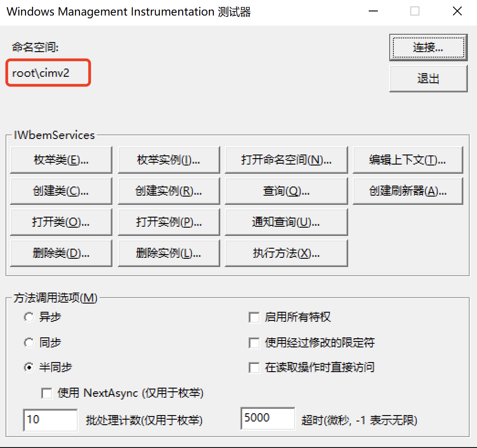The image size is (477, 448).
Task: Select the 半同步 radio button
Action: click(x=29, y=368)
